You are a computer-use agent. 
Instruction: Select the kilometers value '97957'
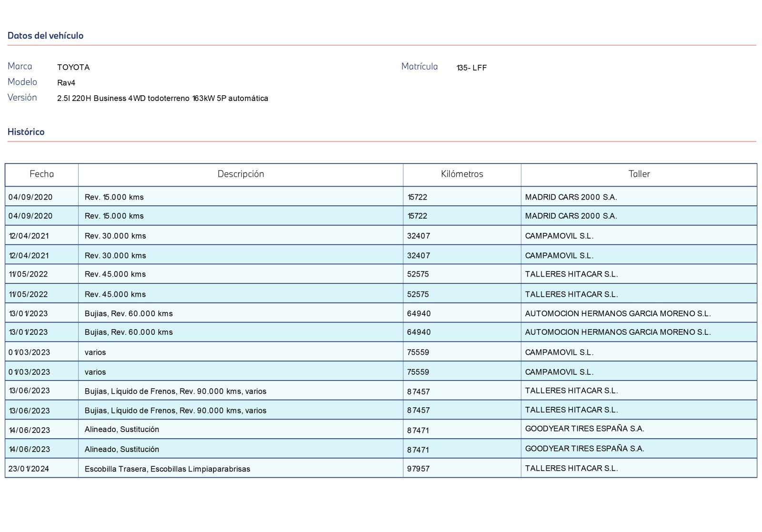click(418, 469)
